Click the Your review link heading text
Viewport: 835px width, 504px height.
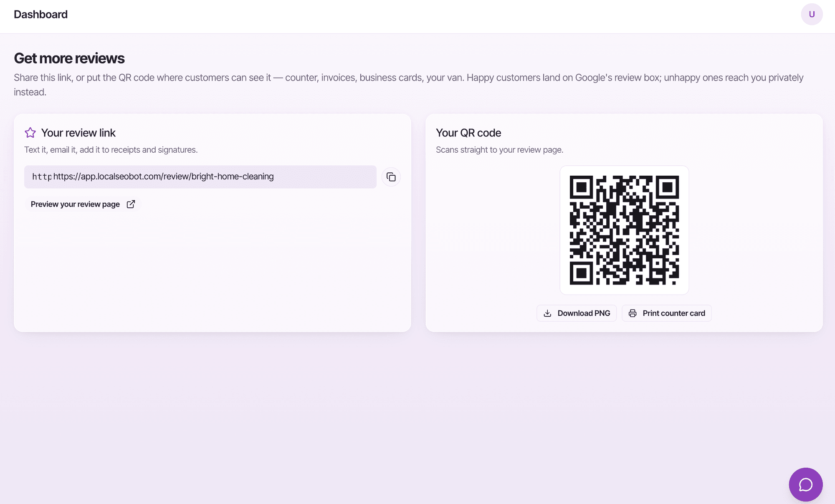(78, 133)
